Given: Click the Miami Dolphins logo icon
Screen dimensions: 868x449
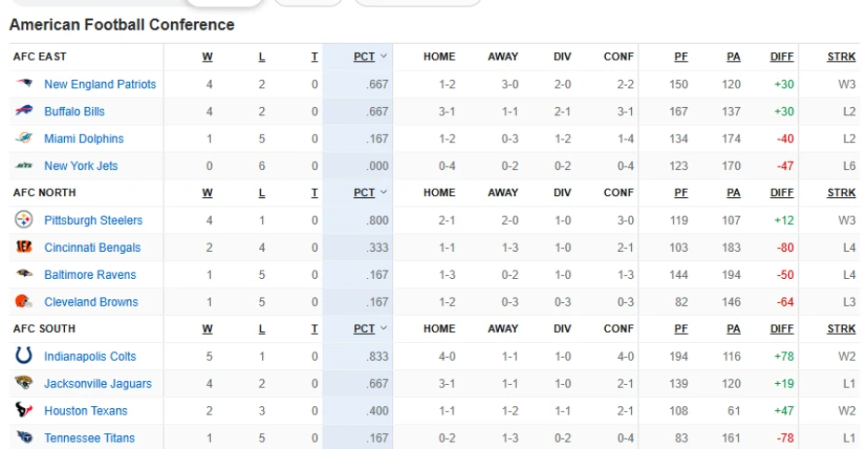Looking at the screenshot, I should click(24, 139).
